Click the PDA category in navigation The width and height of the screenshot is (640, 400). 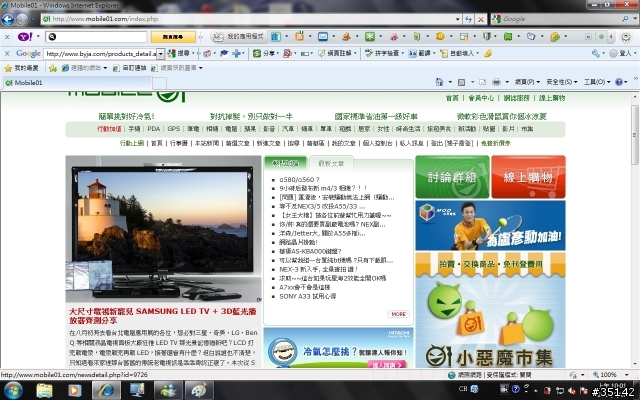coord(153,129)
